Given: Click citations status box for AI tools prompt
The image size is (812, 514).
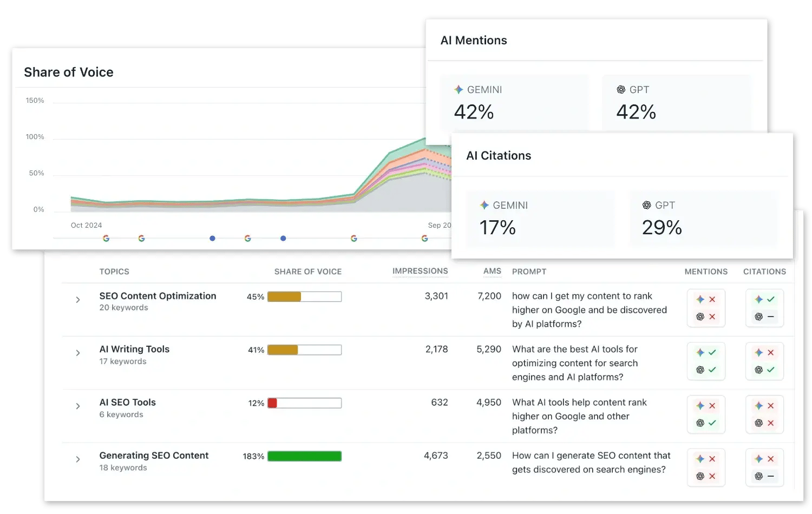Looking at the screenshot, I should [x=764, y=361].
